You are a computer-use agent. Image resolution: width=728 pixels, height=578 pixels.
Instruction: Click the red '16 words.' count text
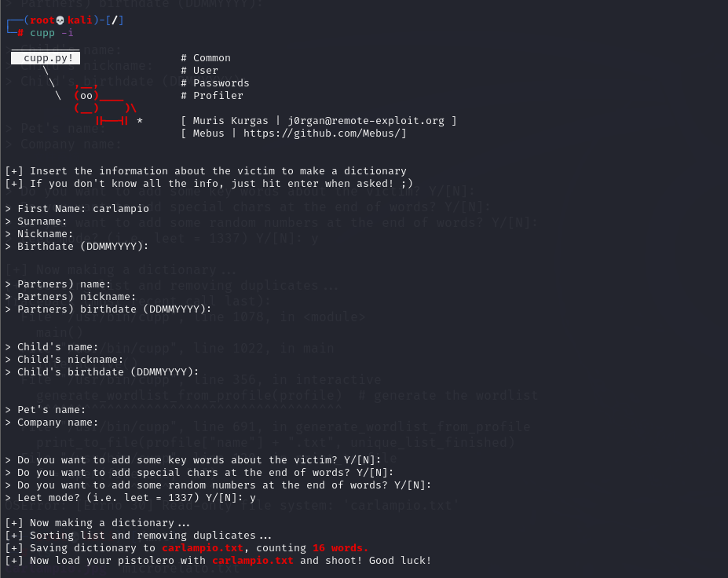coord(340,548)
